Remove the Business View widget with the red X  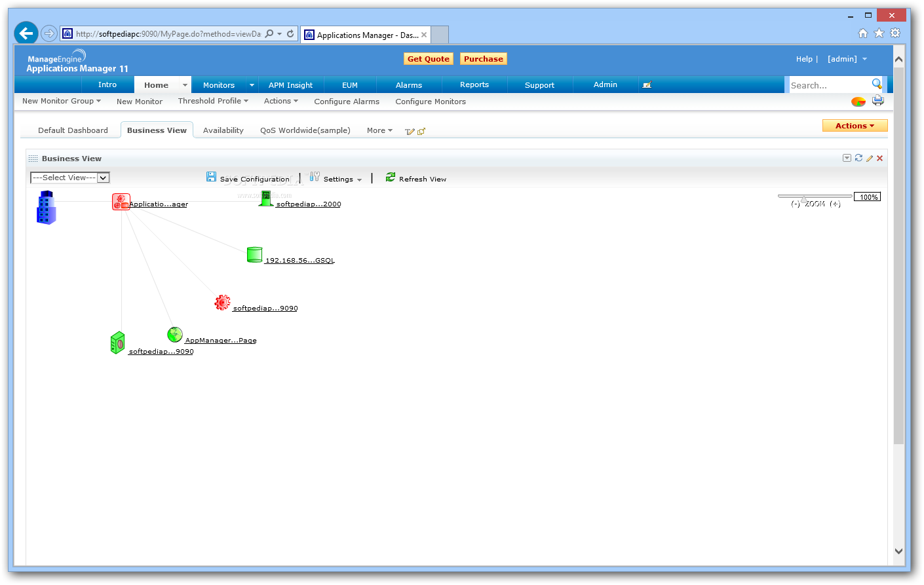pos(880,158)
